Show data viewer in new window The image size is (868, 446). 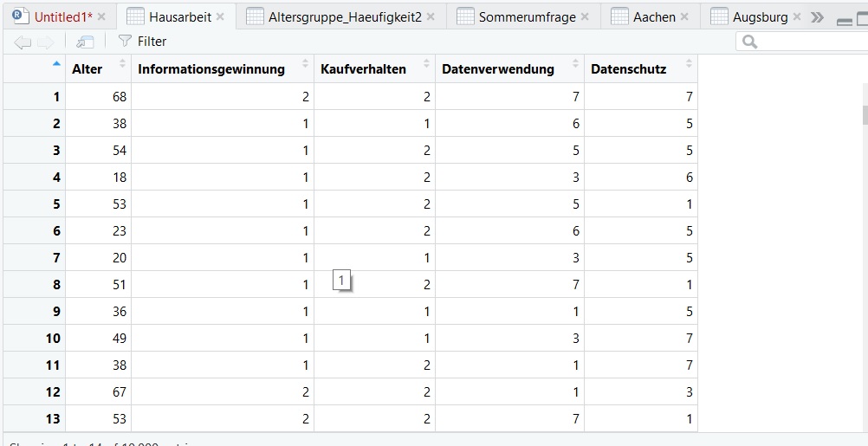click(x=85, y=42)
